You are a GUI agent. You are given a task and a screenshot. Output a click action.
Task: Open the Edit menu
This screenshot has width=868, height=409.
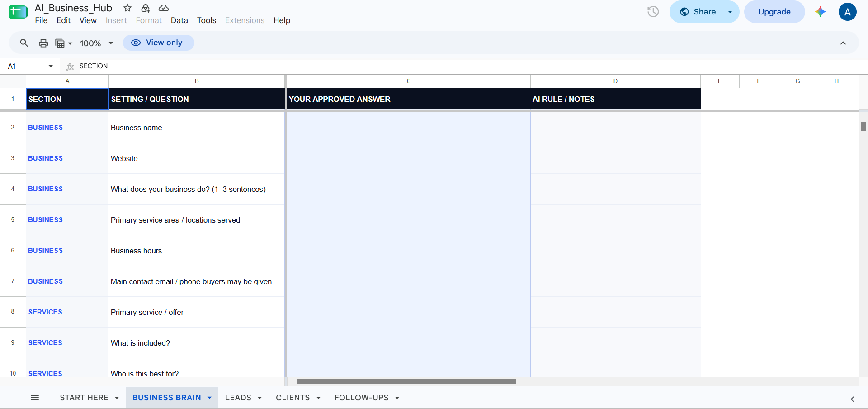coord(63,20)
